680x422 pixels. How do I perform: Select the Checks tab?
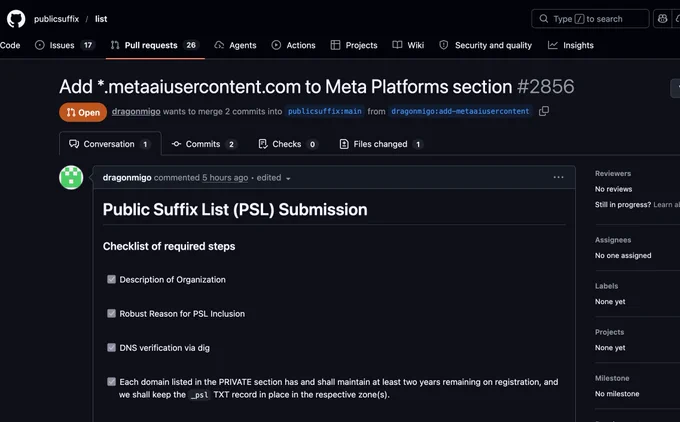click(x=288, y=144)
